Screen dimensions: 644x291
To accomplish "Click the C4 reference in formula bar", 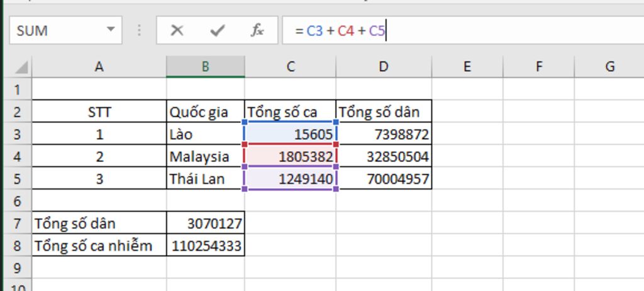I will tap(346, 31).
